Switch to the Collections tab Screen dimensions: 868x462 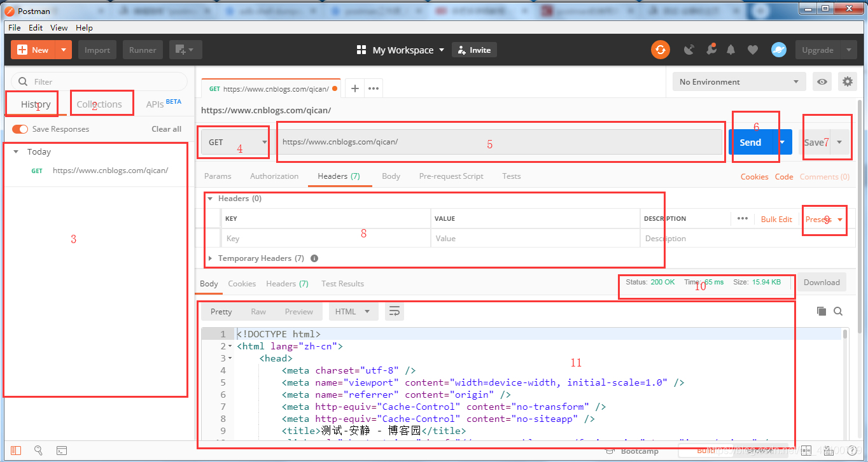[99, 104]
